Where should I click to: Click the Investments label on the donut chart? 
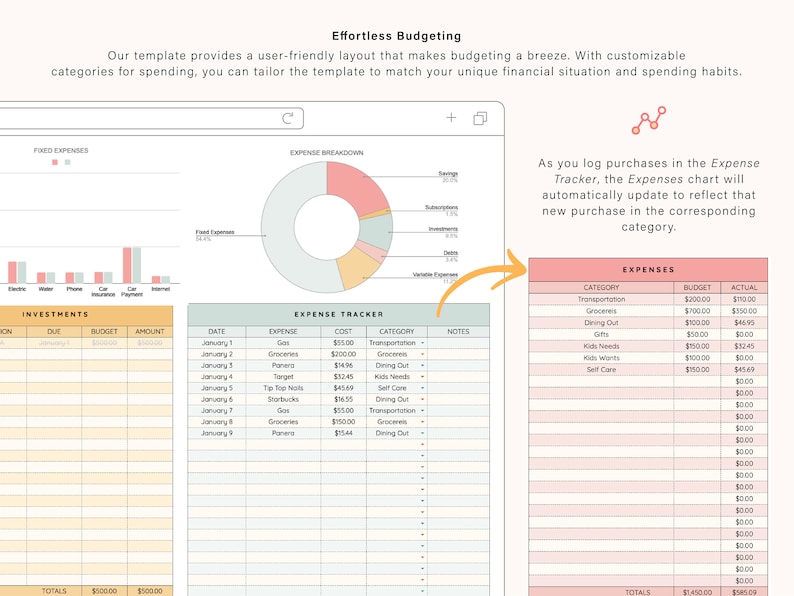[443, 229]
